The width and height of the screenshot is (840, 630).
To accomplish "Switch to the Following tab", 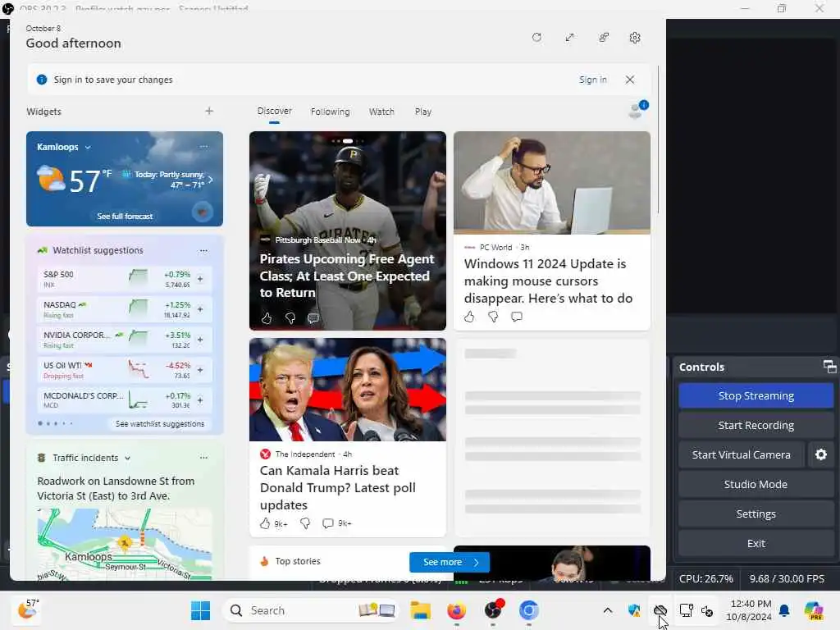I will tap(330, 112).
